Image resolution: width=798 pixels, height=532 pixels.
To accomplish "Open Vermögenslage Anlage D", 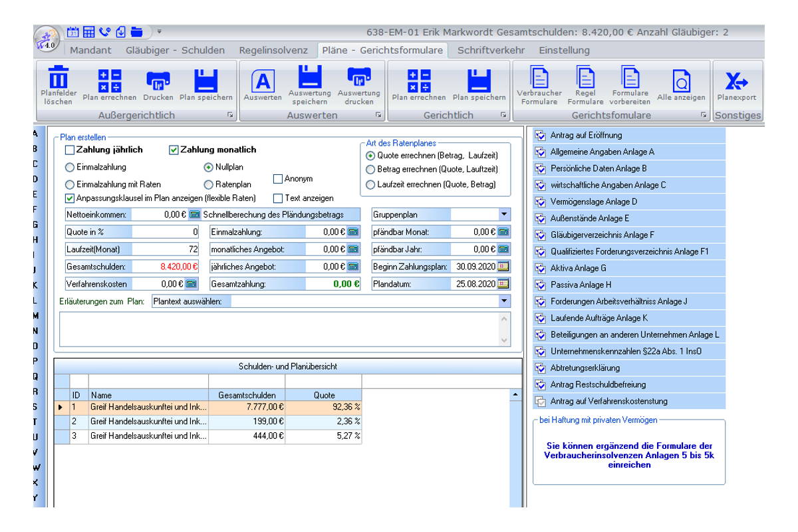I will point(629,201).
